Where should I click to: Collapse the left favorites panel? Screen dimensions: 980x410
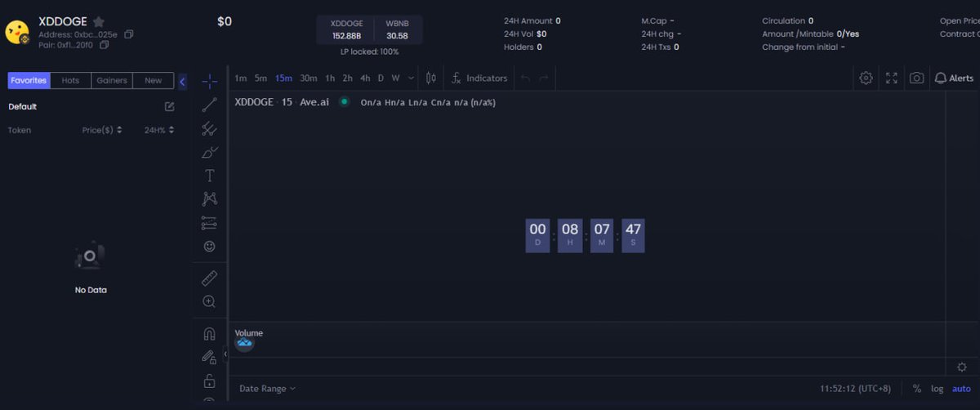point(182,81)
